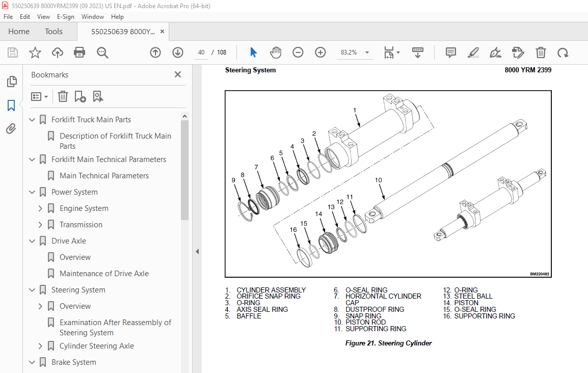Add a new bookmark
This screenshot has width=588, height=373.
[x=80, y=96]
